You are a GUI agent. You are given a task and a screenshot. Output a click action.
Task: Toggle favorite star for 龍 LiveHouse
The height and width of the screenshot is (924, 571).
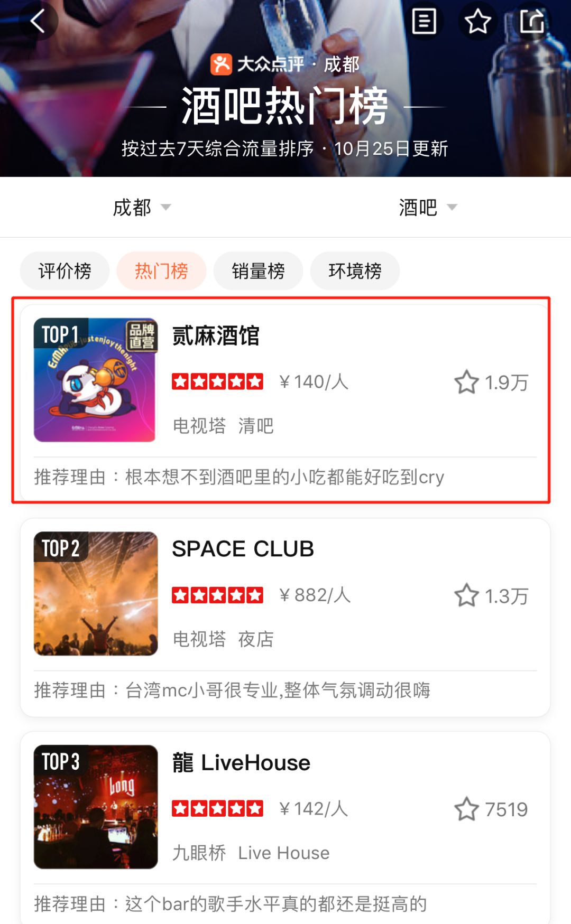coord(466,809)
